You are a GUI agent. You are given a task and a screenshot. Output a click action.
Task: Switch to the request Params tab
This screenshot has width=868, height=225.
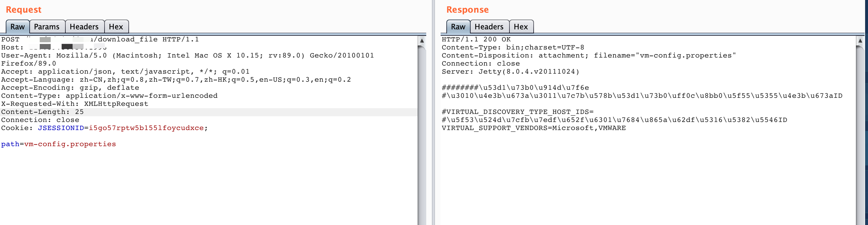pyautogui.click(x=46, y=26)
